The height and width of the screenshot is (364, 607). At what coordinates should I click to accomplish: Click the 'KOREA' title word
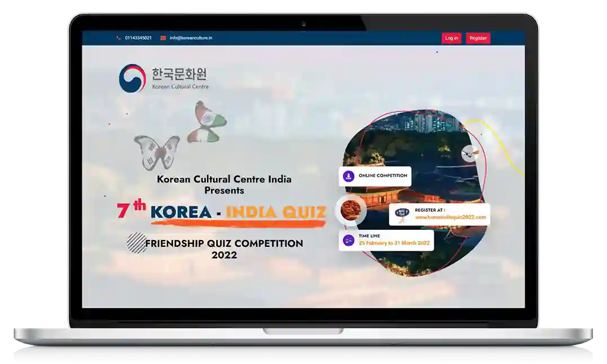[x=181, y=212]
